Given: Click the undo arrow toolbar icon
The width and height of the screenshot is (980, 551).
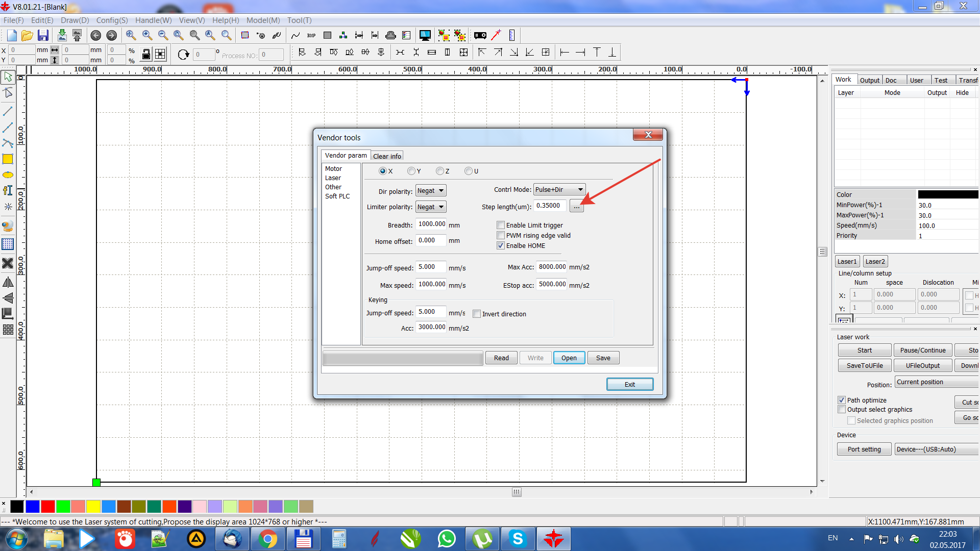Looking at the screenshot, I should [95, 35].
